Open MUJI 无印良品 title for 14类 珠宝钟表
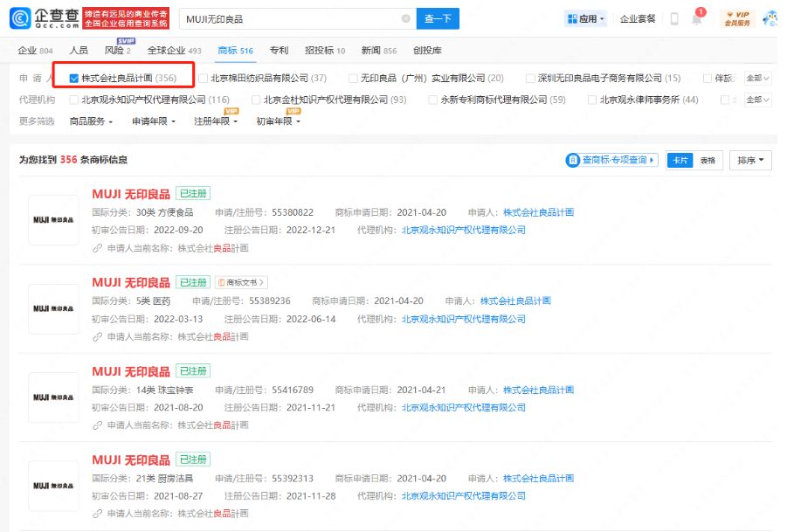This screenshot has height=532, width=794. tap(131, 371)
